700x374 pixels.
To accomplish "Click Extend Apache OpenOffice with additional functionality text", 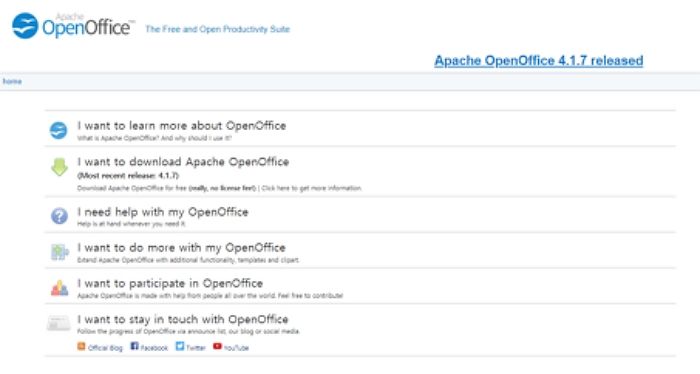I will pos(188,260).
